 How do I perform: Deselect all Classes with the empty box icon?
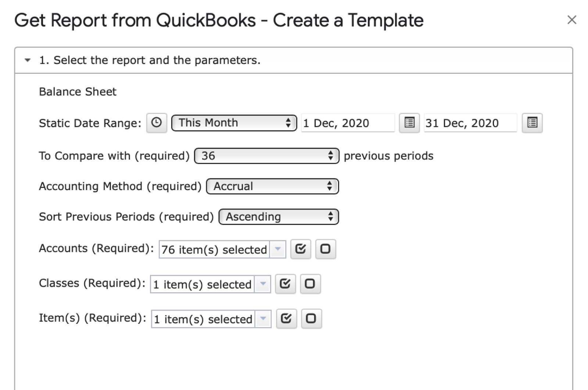pyautogui.click(x=310, y=284)
